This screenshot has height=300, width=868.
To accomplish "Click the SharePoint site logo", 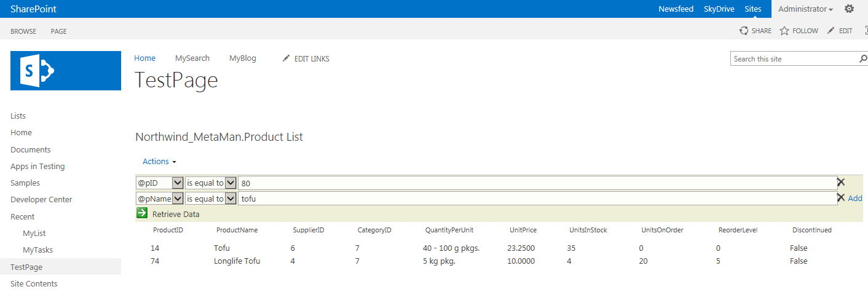I will (x=66, y=71).
